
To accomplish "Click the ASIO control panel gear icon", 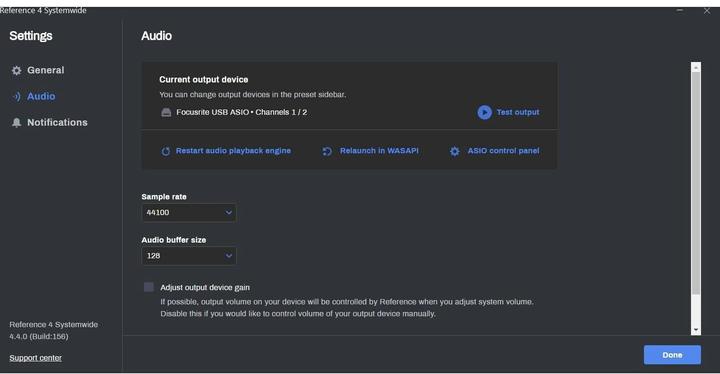I will pos(455,151).
